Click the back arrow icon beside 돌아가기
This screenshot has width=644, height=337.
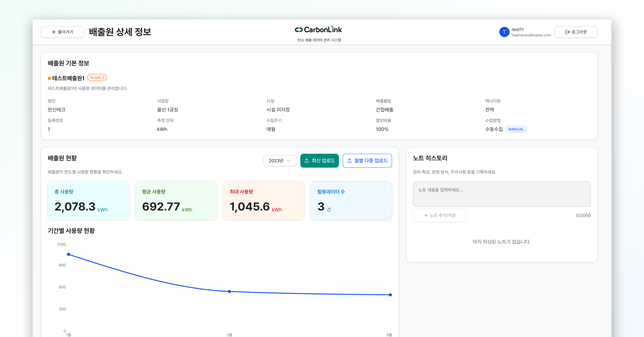(54, 32)
